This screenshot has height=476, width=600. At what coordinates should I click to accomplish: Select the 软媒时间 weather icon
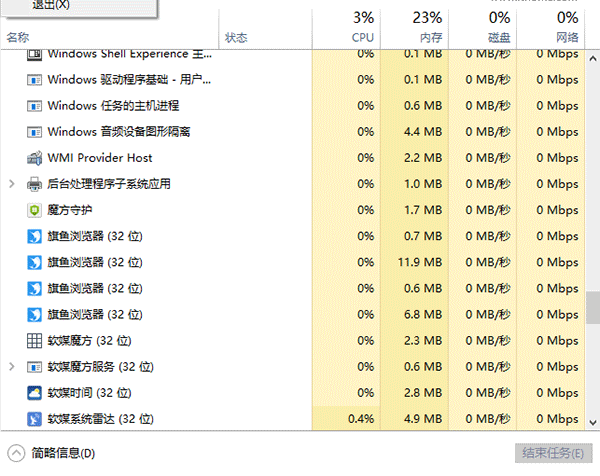34,393
